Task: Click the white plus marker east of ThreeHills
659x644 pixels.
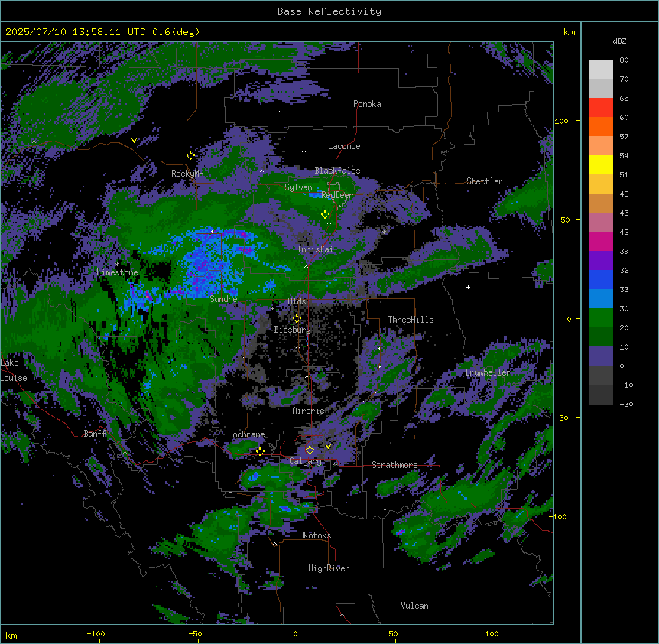Action: click(468, 287)
